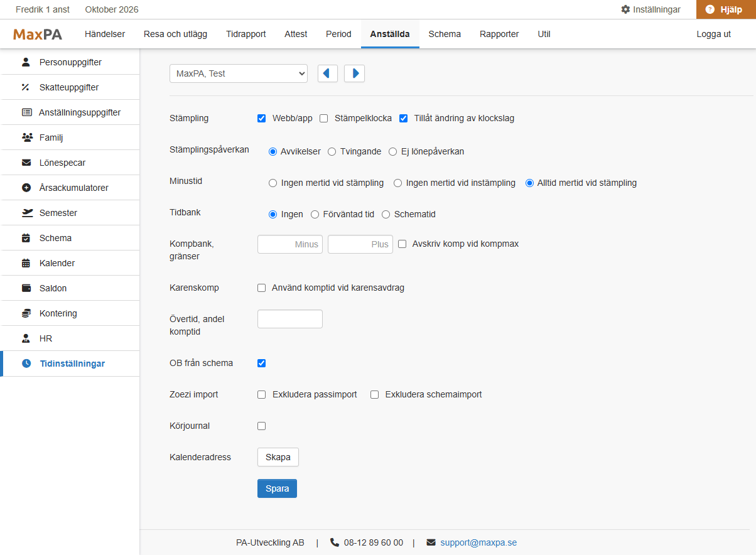Select Schematid for Tidbank

(386, 214)
